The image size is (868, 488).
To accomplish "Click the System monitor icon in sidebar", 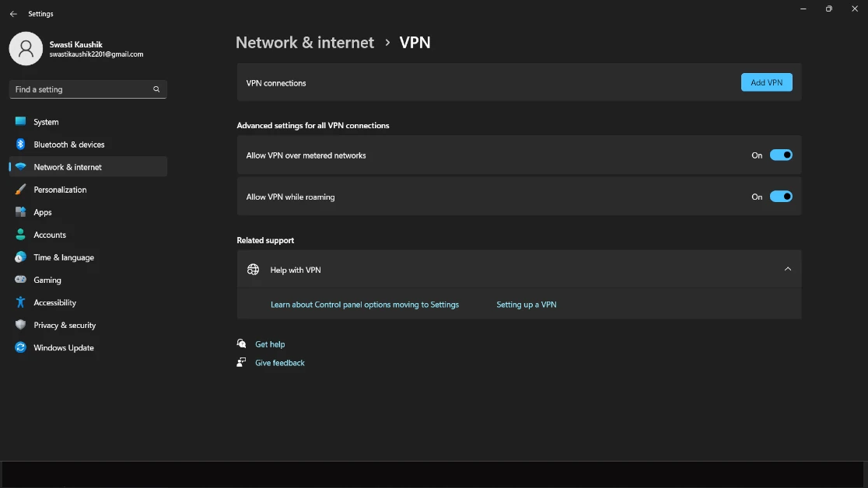I will (x=20, y=122).
